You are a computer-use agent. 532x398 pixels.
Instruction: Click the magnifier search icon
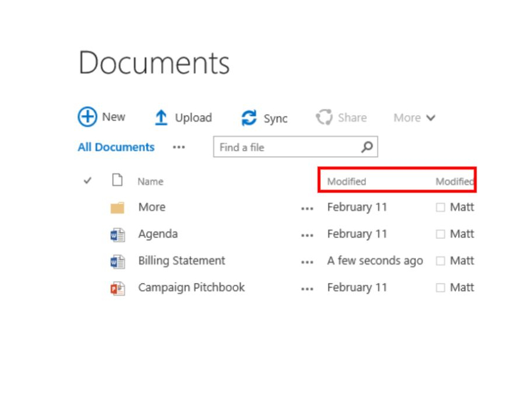367,147
